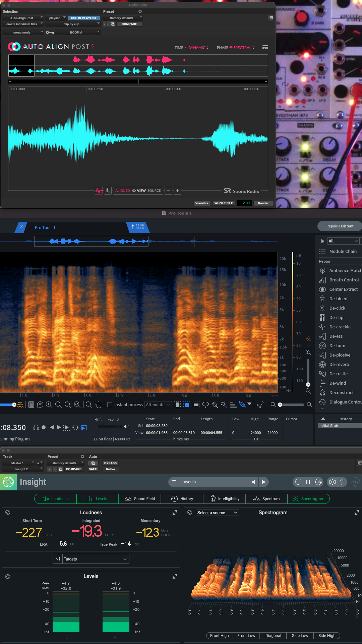Select the RX time selection tool
Screen dimensions: 362x644
click(x=178, y=405)
